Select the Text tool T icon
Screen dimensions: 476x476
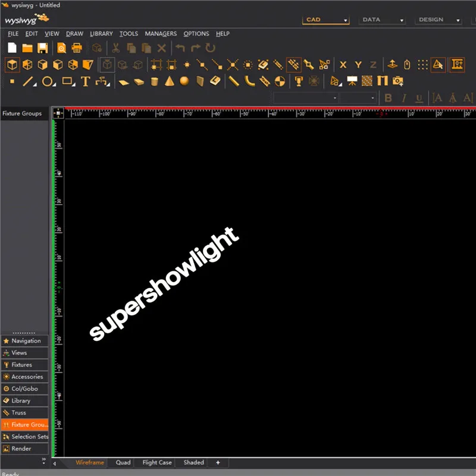(85, 82)
